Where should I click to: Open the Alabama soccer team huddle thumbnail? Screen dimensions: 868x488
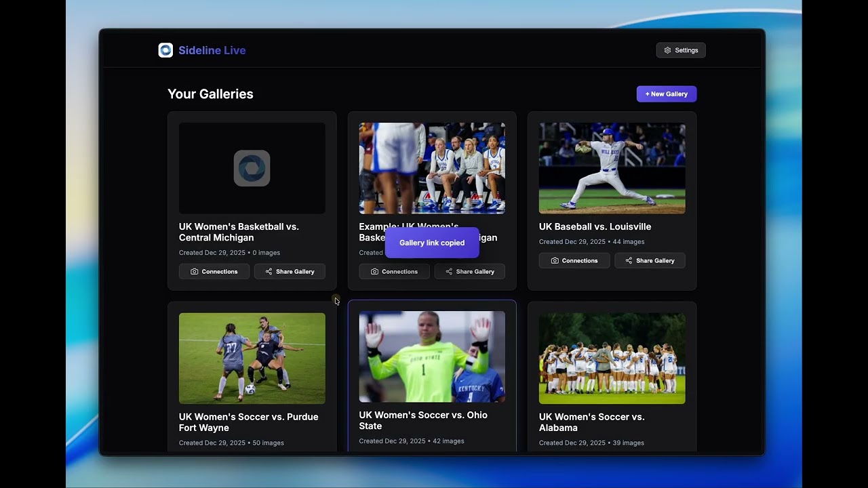(612, 359)
